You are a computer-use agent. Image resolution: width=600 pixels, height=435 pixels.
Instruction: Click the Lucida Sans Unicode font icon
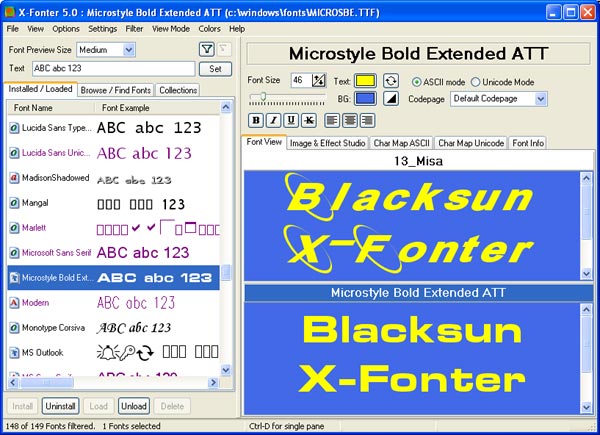pyautogui.click(x=14, y=153)
